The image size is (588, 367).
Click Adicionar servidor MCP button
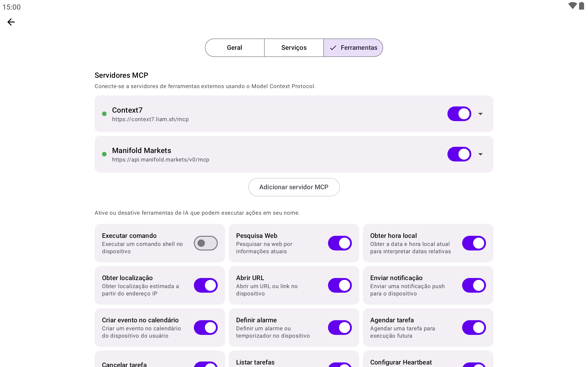coord(294,187)
